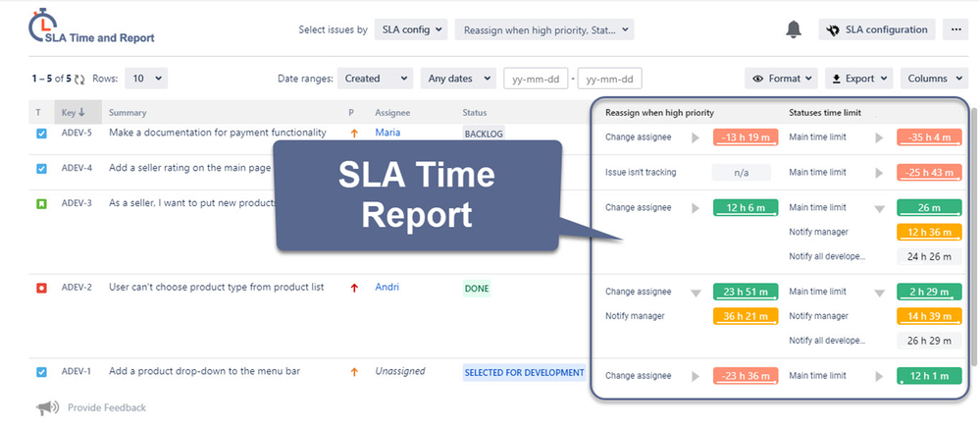Click ADEV-5 task type icon
The image size is (980, 431).
pos(41,134)
